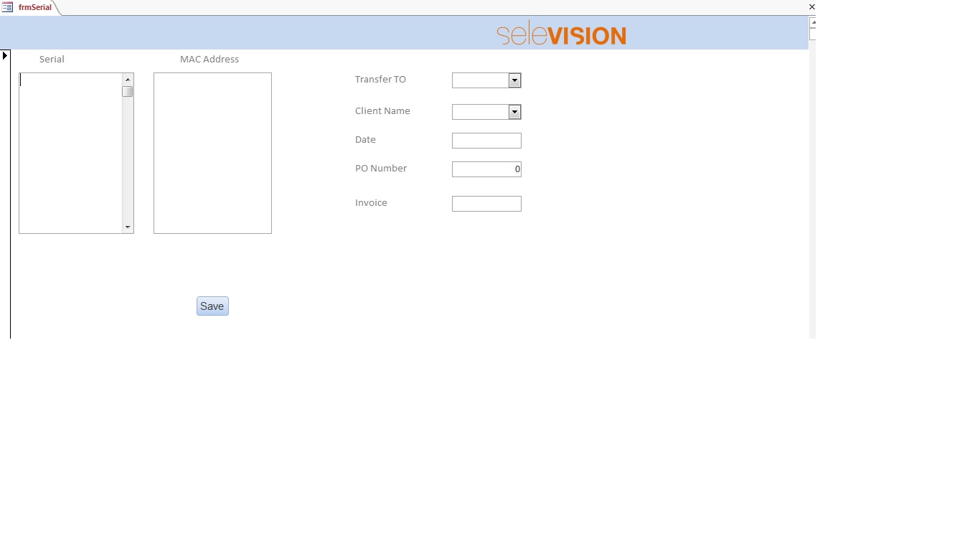The image size is (980, 551).
Task: Click the seleVISION logo
Action: [561, 34]
